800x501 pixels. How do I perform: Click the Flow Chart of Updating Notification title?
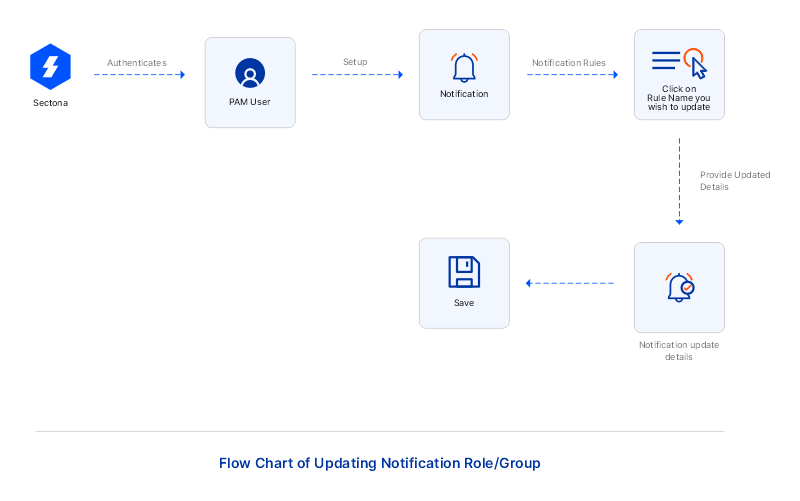pos(379,463)
